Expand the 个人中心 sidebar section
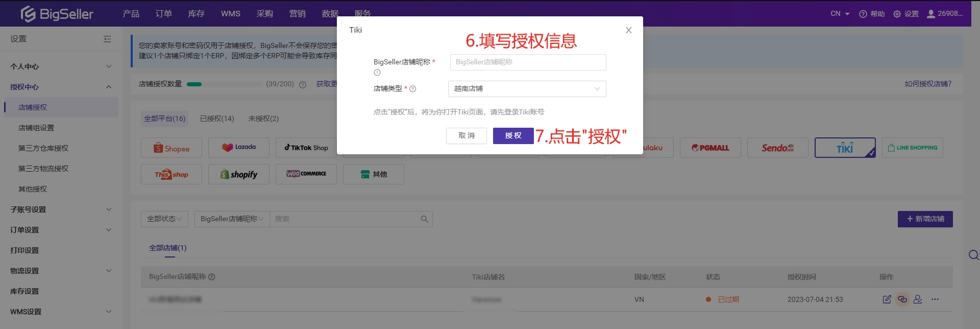This screenshot has height=329, width=980. point(61,66)
